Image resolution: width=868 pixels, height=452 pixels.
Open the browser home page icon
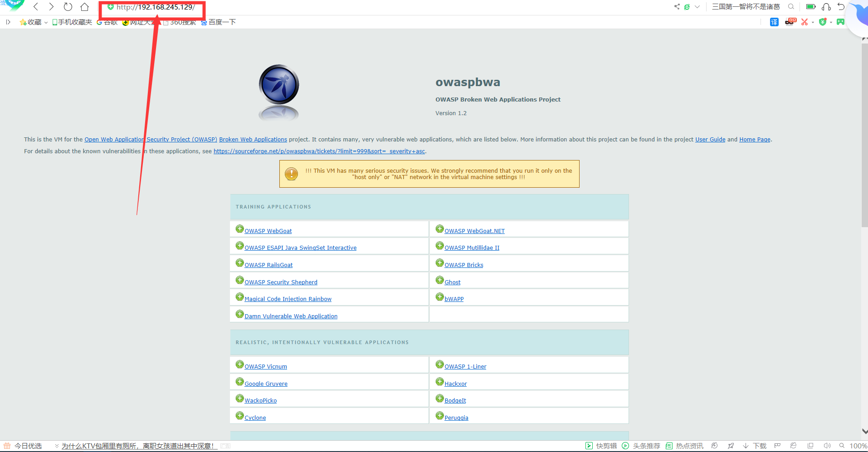84,7
